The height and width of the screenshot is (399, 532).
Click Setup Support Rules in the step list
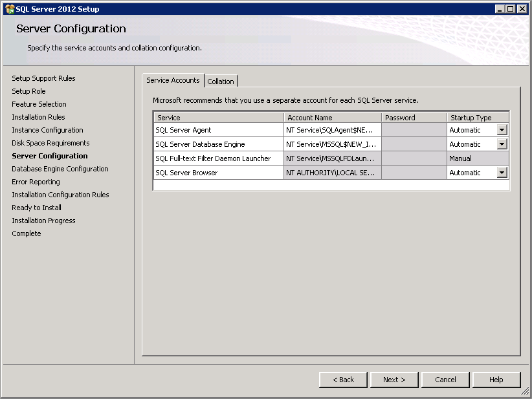(x=43, y=78)
